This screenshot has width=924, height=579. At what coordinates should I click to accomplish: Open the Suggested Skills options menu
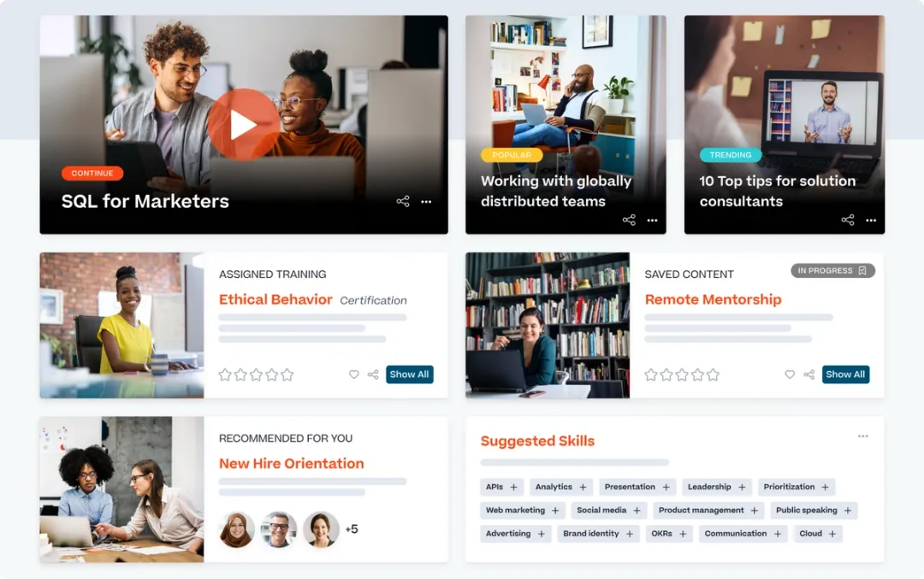(862, 436)
